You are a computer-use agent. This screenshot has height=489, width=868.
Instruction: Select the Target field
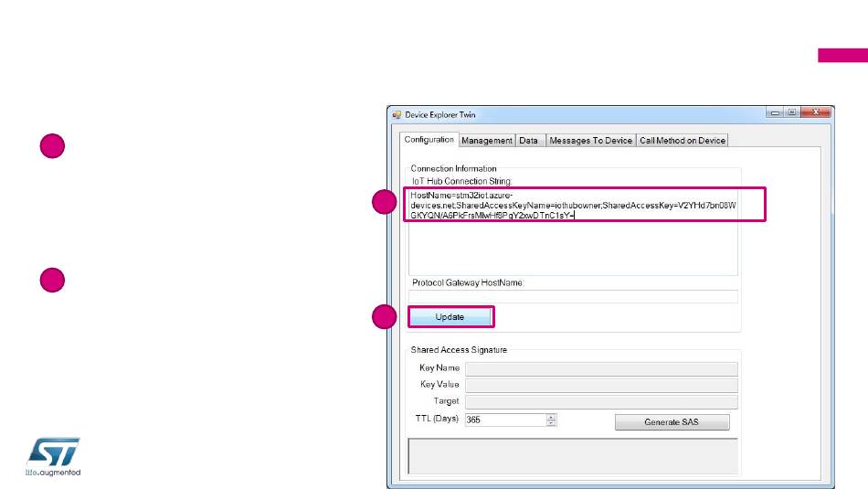pyautogui.click(x=600, y=402)
